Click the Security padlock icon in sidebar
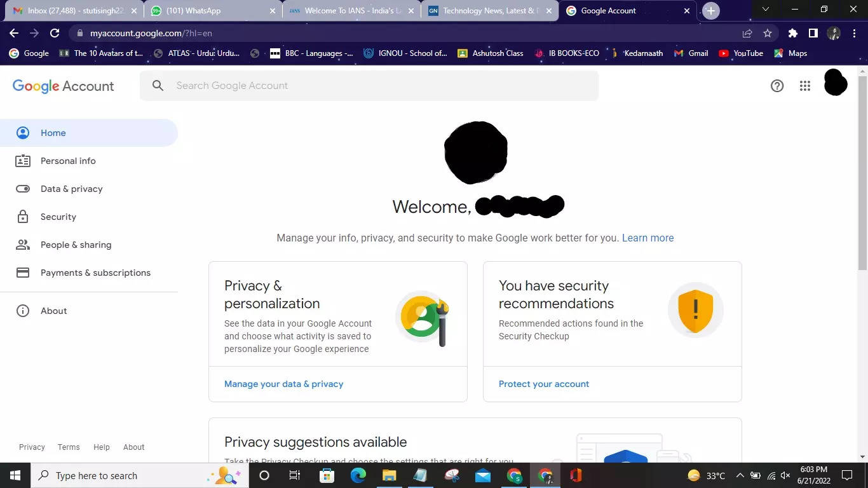868x488 pixels. (x=23, y=217)
